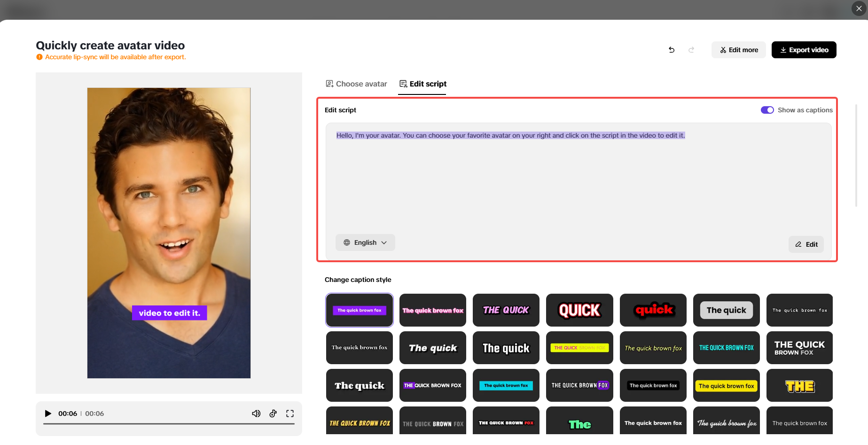Screen dimensions: 868x445
Task: Play the avatar video preview
Action: pyautogui.click(x=48, y=414)
